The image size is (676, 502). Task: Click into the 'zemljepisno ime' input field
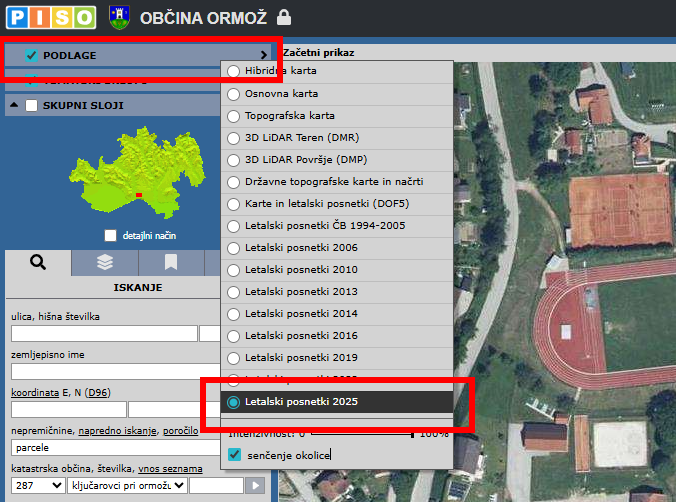[x=112, y=371]
